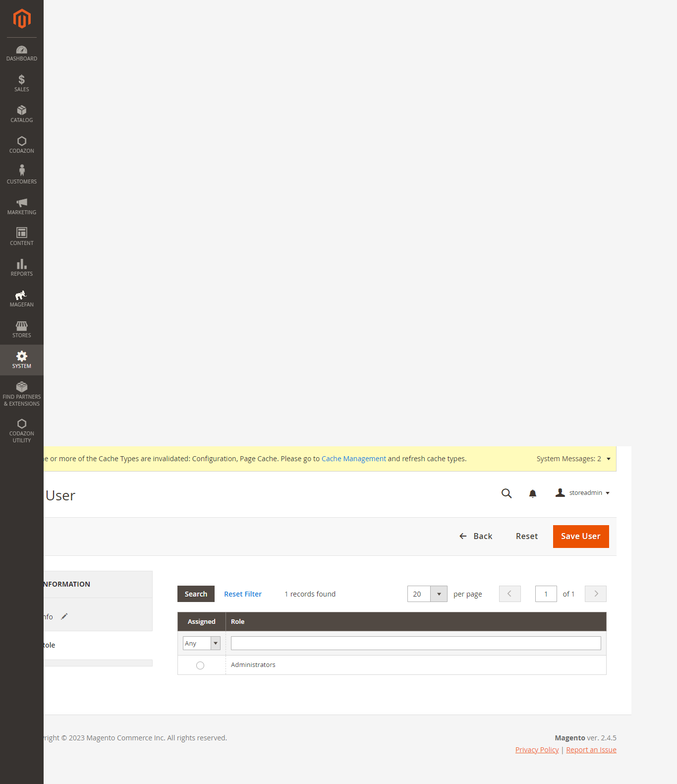Click the pencil icon next to User Info
The height and width of the screenshot is (784, 677).
64,616
